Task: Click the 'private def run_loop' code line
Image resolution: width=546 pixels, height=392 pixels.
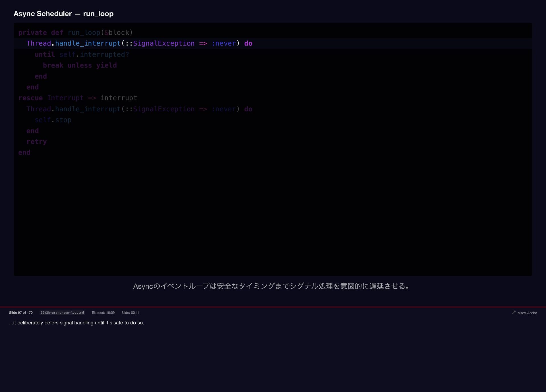Action: click(75, 33)
